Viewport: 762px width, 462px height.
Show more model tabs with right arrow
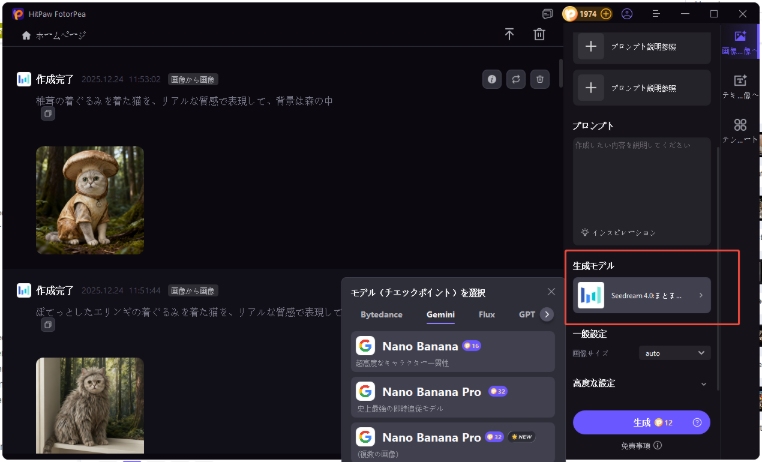[x=547, y=314]
